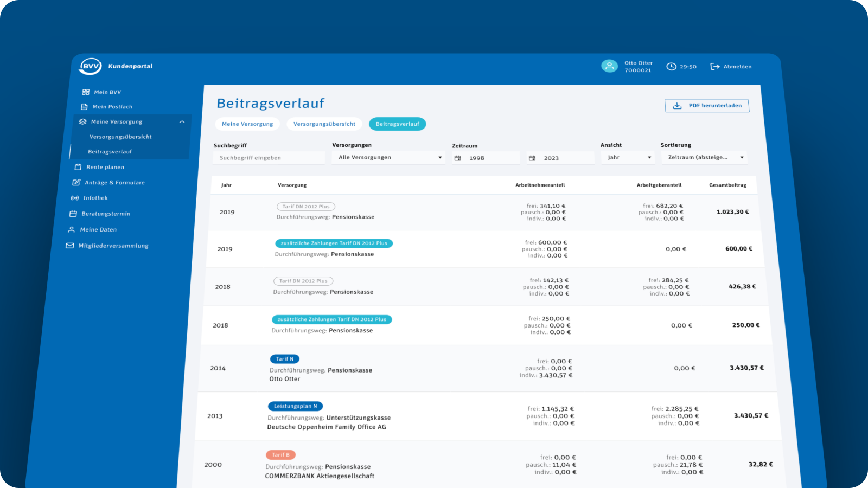Viewport: 868px width, 488px height.
Task: Click the Beitragsverlauf page heading
Action: (271, 103)
